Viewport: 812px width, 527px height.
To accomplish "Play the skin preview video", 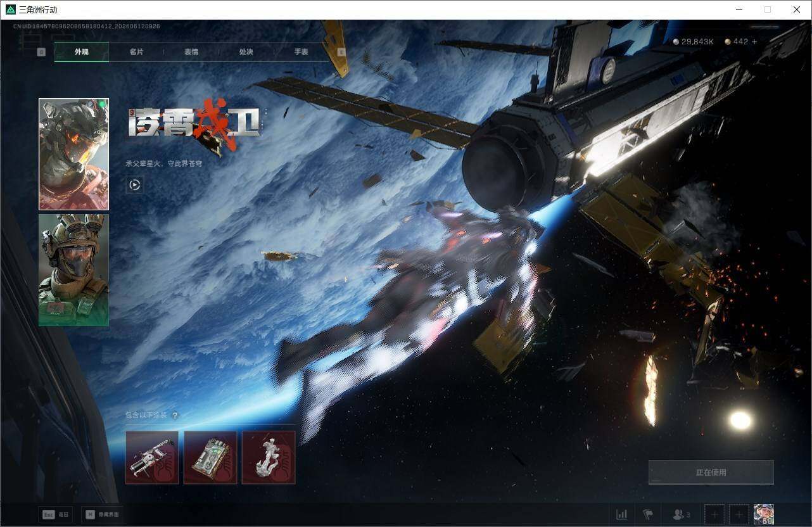I will coord(134,185).
